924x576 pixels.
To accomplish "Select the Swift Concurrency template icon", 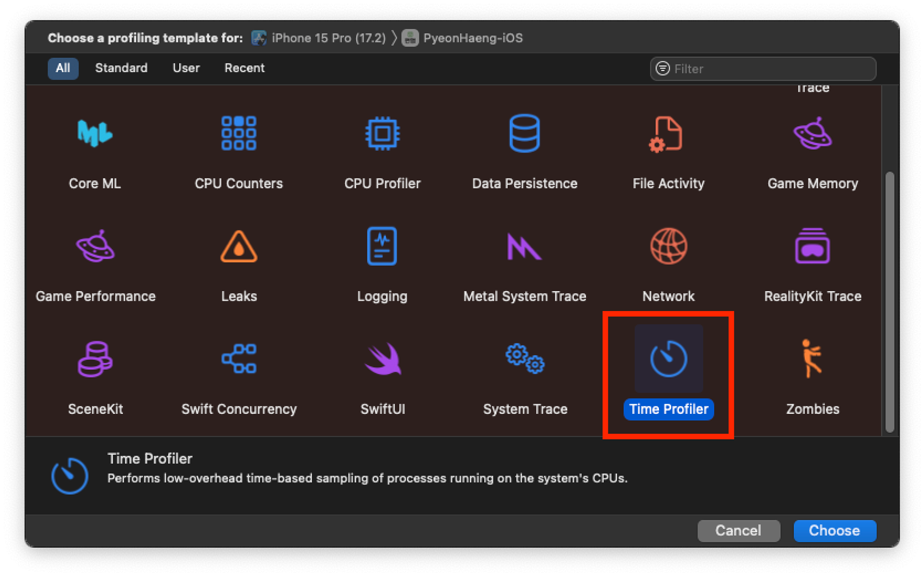I will click(x=238, y=358).
